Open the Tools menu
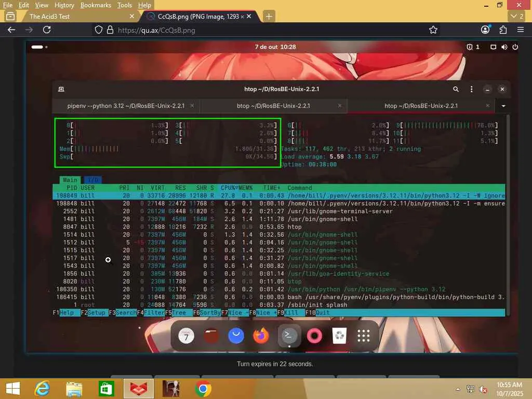 pos(124,5)
